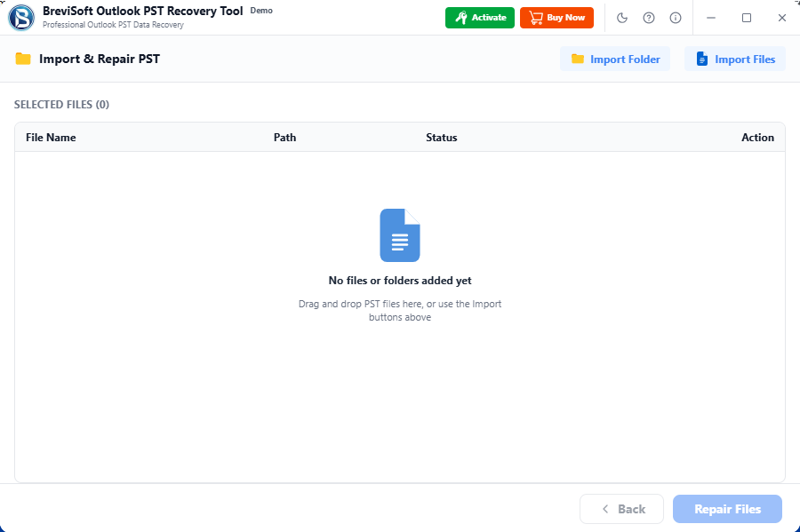
Task: Open the about info icon
Action: pyautogui.click(x=675, y=18)
